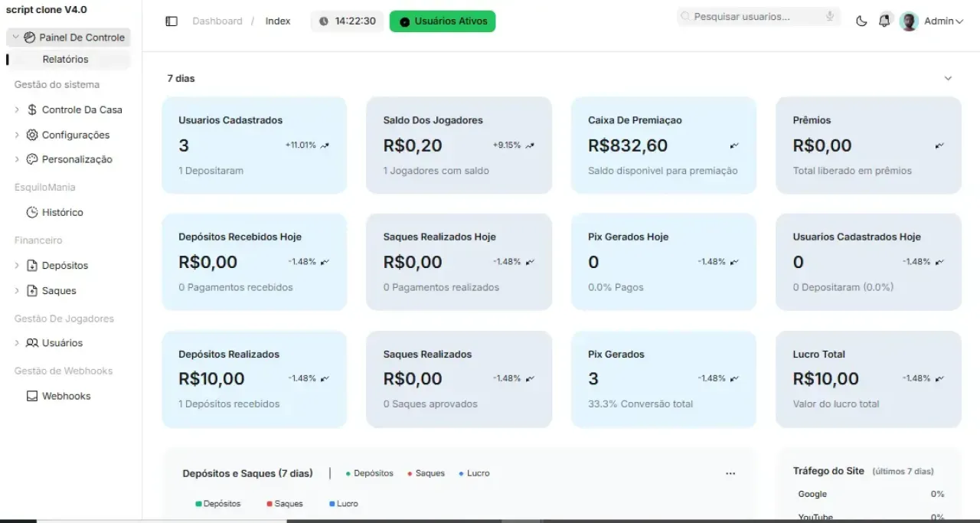Expand the 7 dias period selector

[948, 77]
